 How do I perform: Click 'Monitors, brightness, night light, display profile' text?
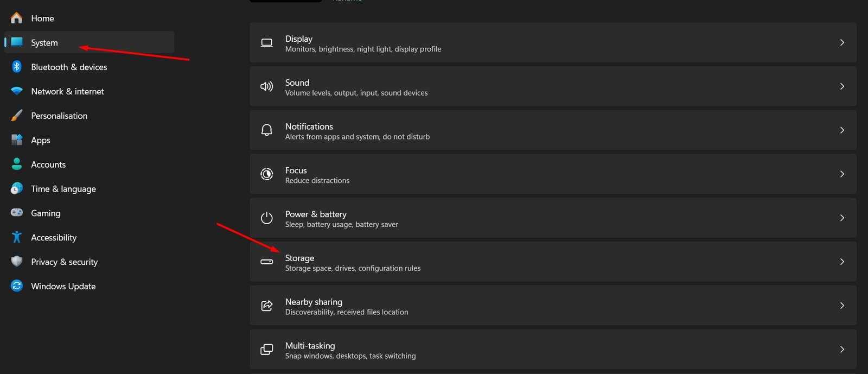tap(363, 49)
